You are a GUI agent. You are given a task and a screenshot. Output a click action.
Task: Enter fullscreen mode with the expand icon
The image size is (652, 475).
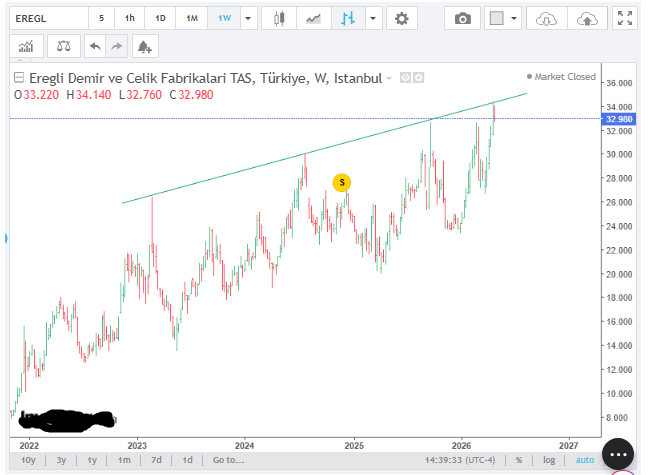[x=625, y=18]
